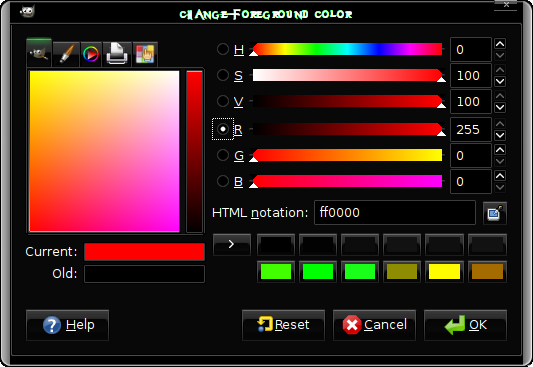This screenshot has height=367, width=533.
Task: Click the V value field showing 100
Action: (x=471, y=101)
